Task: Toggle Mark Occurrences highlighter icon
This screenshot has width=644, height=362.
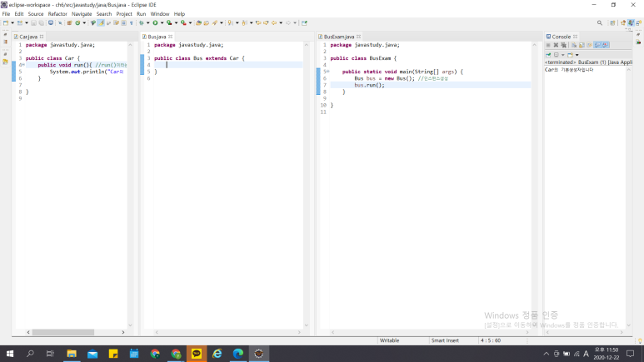Action: click(101, 23)
